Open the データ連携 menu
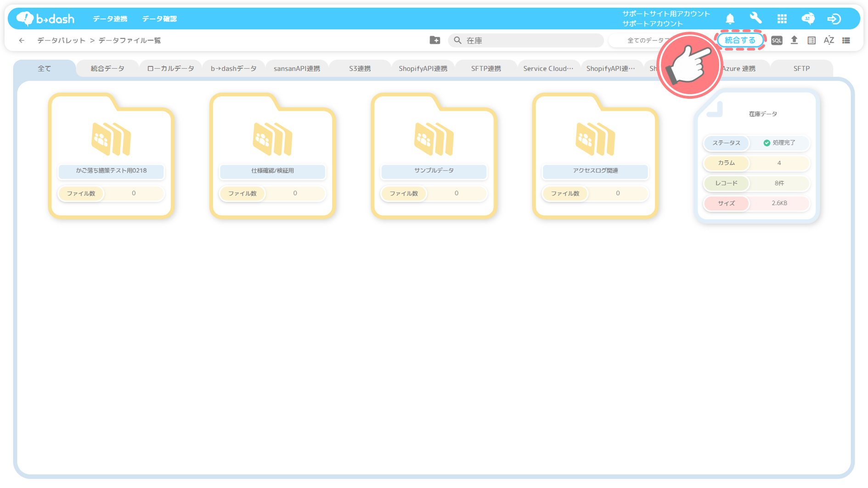 (110, 19)
